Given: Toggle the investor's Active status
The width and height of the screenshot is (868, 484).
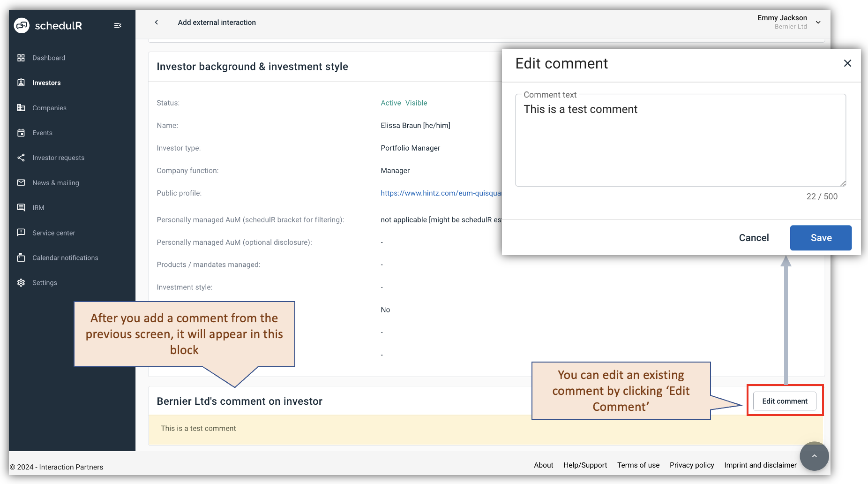Looking at the screenshot, I should pos(390,103).
